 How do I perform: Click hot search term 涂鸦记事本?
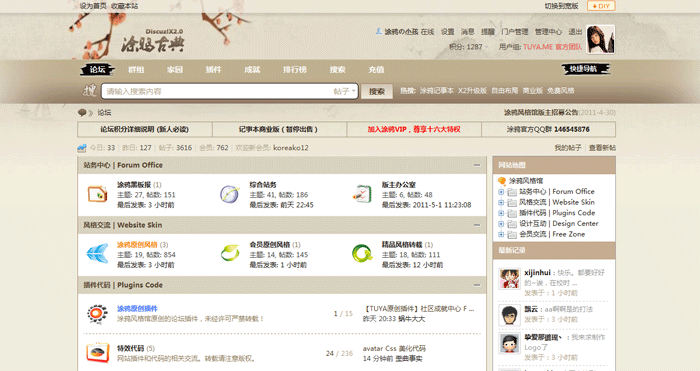pyautogui.click(x=436, y=91)
